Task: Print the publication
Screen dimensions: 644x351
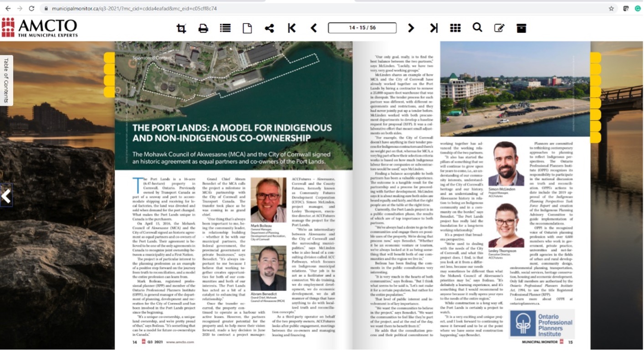Action: [x=203, y=28]
